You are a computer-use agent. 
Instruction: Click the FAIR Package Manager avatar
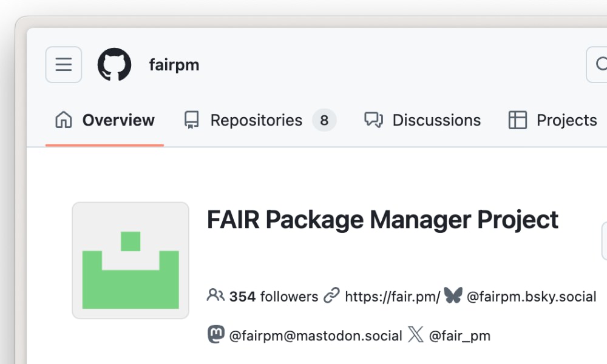[131, 260]
